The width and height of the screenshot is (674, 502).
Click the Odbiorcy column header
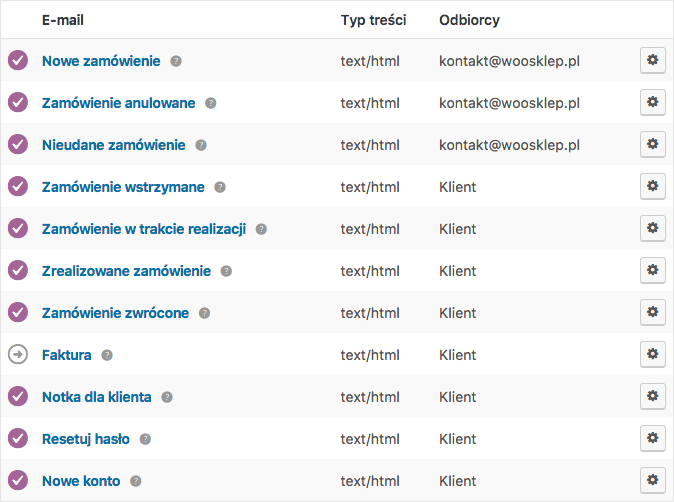pyautogui.click(x=469, y=20)
